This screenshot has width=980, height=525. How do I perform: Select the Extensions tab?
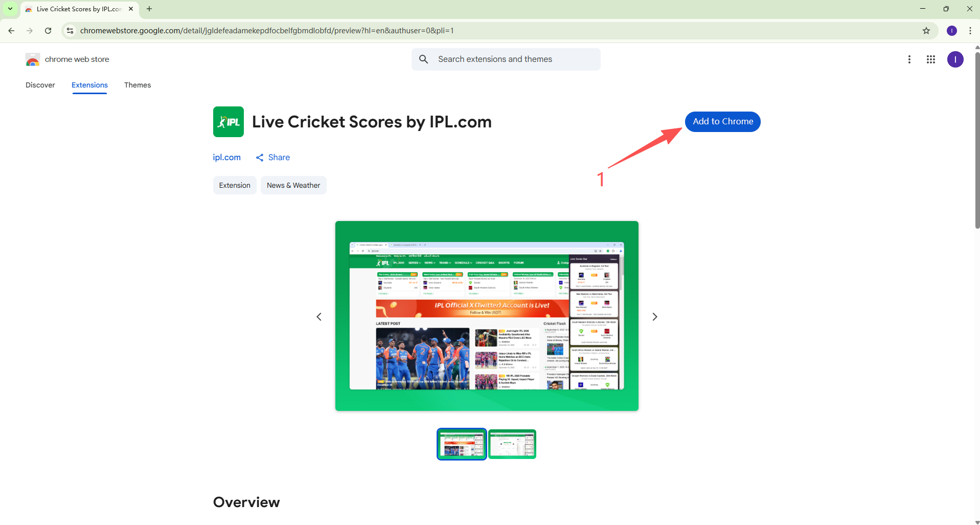(x=89, y=85)
